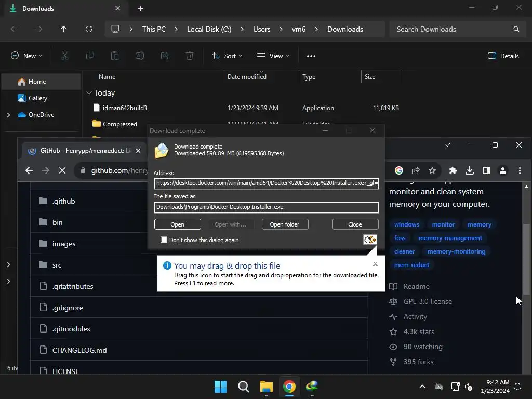
Task: Open Chrome downloads icon
Action: tap(470, 170)
